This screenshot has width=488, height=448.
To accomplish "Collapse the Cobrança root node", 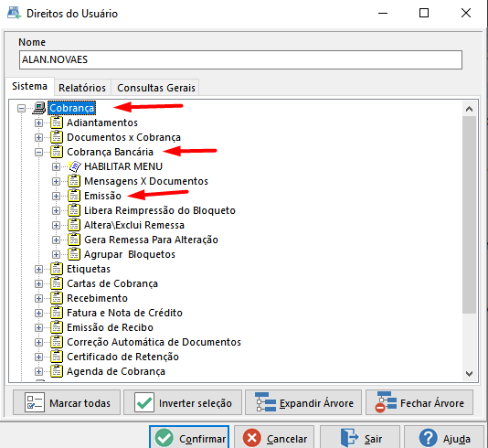I will click(x=21, y=108).
